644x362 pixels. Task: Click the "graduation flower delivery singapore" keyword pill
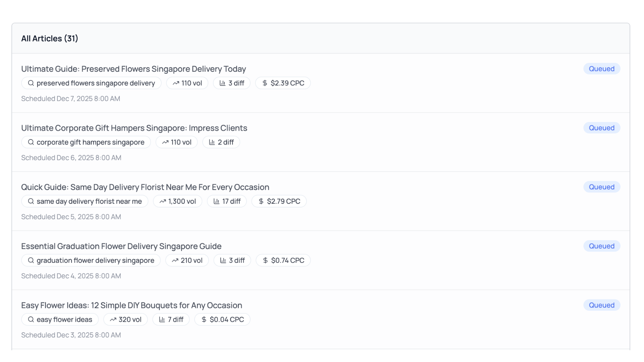coord(91,260)
